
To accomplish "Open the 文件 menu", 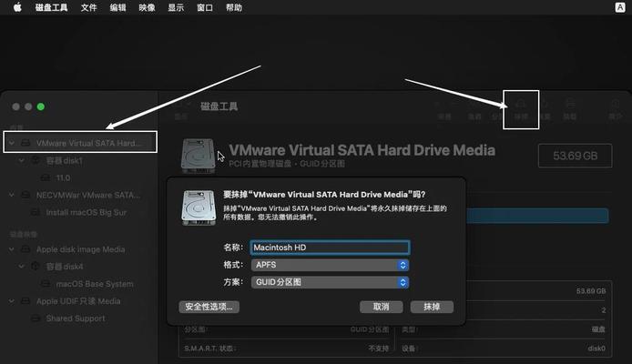I will tap(88, 7).
